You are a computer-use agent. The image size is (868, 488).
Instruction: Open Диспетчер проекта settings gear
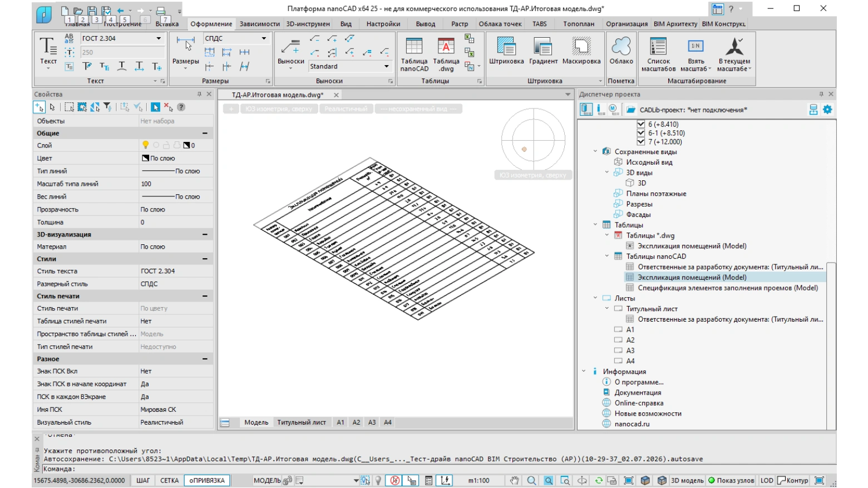(827, 110)
